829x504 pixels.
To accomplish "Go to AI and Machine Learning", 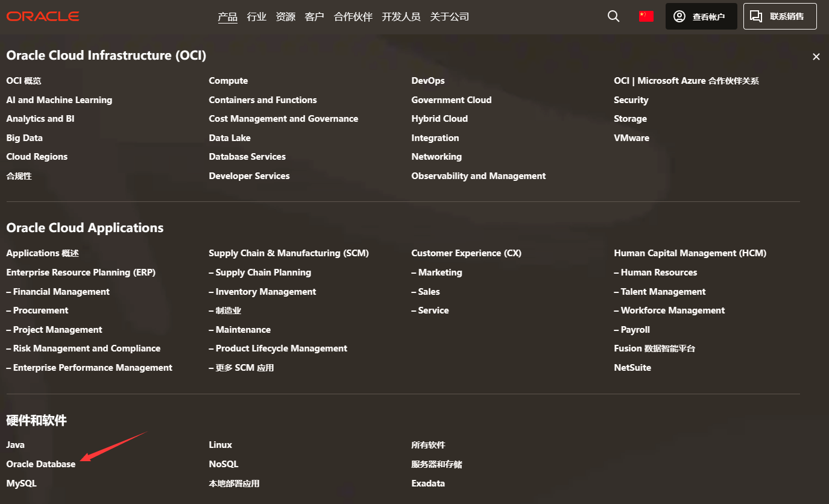I will [59, 100].
